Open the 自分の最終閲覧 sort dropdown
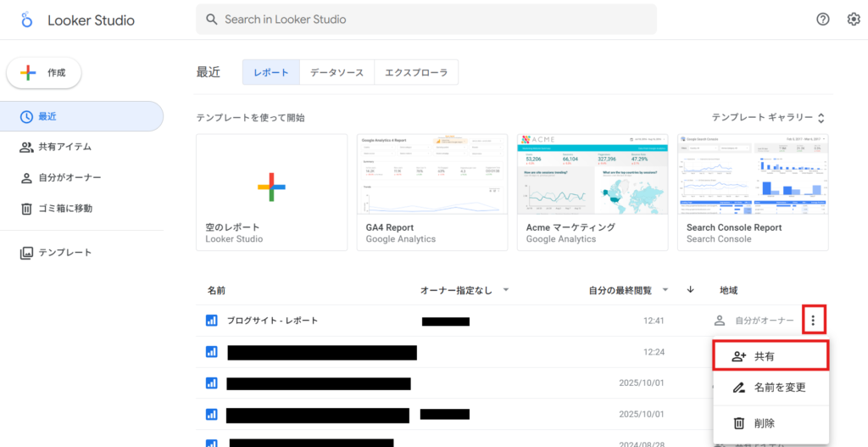Viewport: 868px width, 447px height. (665, 290)
